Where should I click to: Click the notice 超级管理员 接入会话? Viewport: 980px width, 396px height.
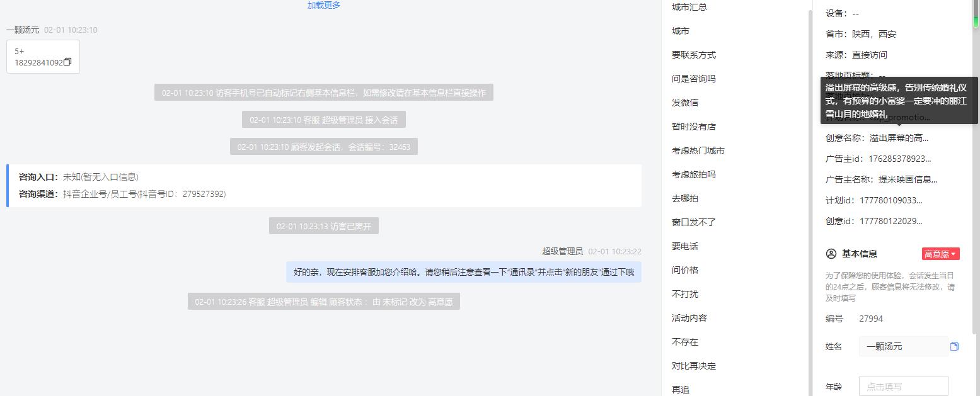(324, 120)
